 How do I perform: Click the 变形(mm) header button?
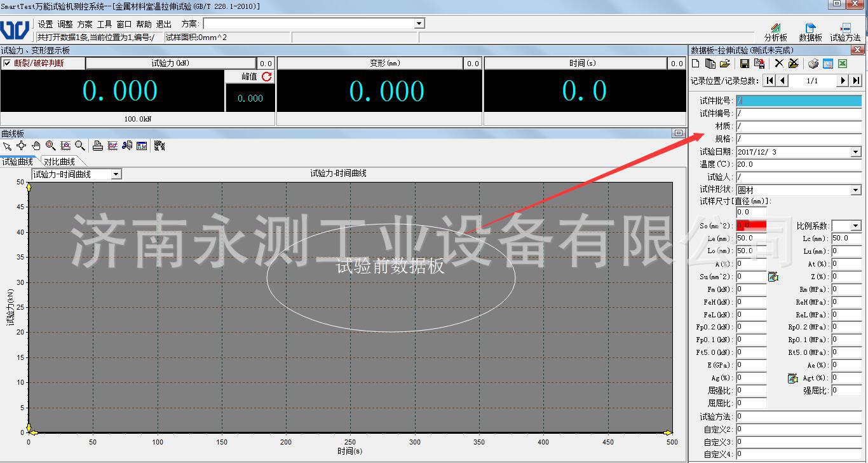(x=384, y=63)
